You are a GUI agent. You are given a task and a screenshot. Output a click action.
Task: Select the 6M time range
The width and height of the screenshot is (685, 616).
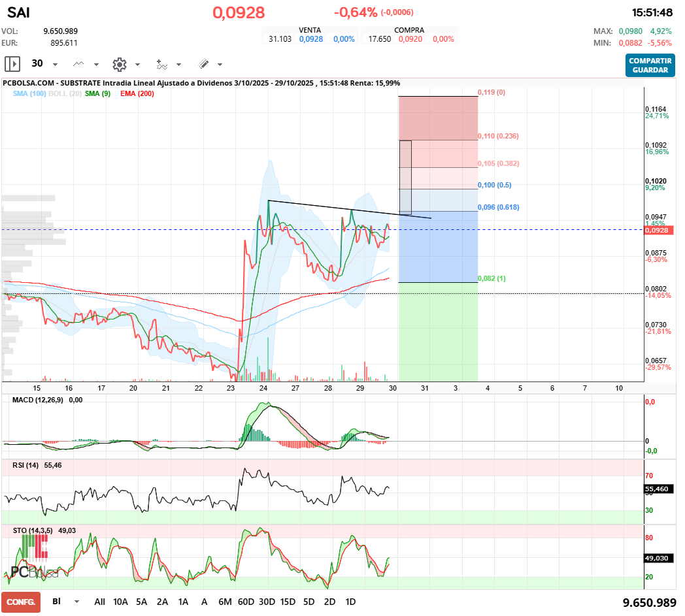coord(225,602)
